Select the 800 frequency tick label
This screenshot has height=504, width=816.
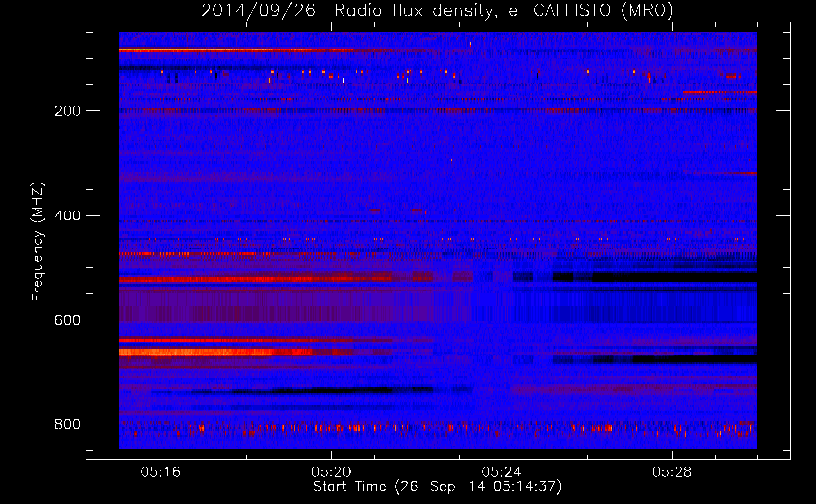pos(68,424)
